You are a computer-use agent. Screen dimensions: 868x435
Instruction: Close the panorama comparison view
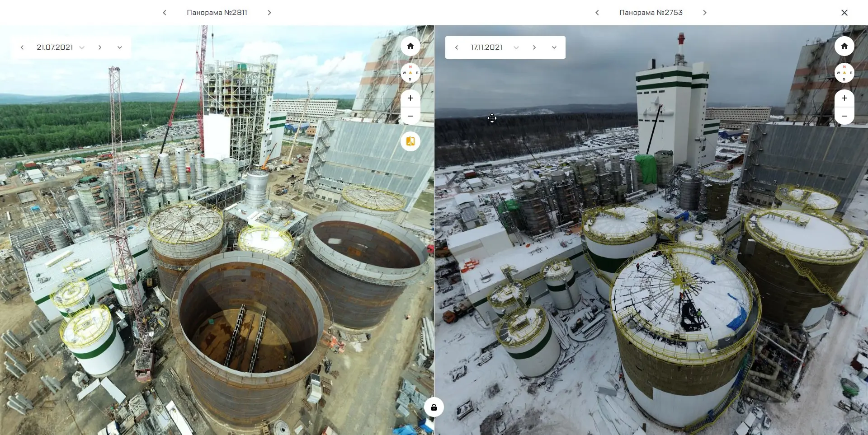click(844, 13)
